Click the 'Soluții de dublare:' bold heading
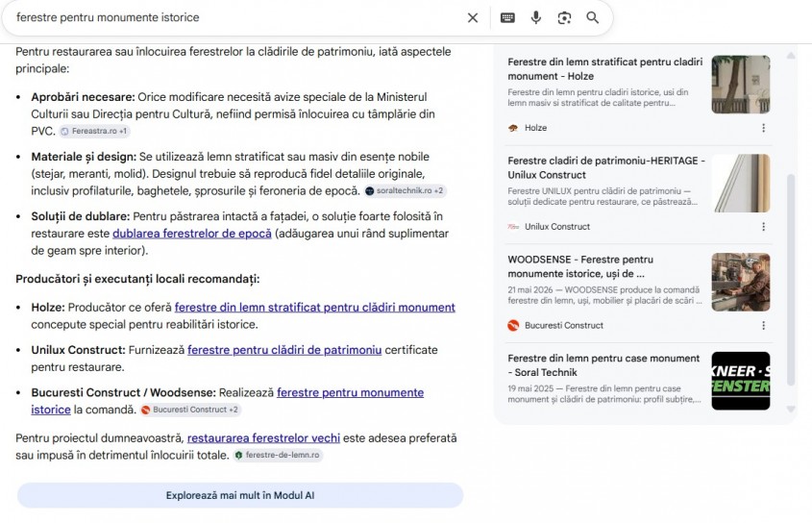Viewport: 812px width, 523px height. point(81,216)
